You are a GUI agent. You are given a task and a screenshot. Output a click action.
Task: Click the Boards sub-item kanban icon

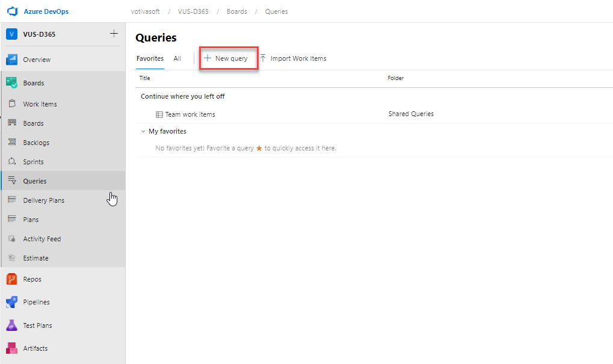point(12,123)
